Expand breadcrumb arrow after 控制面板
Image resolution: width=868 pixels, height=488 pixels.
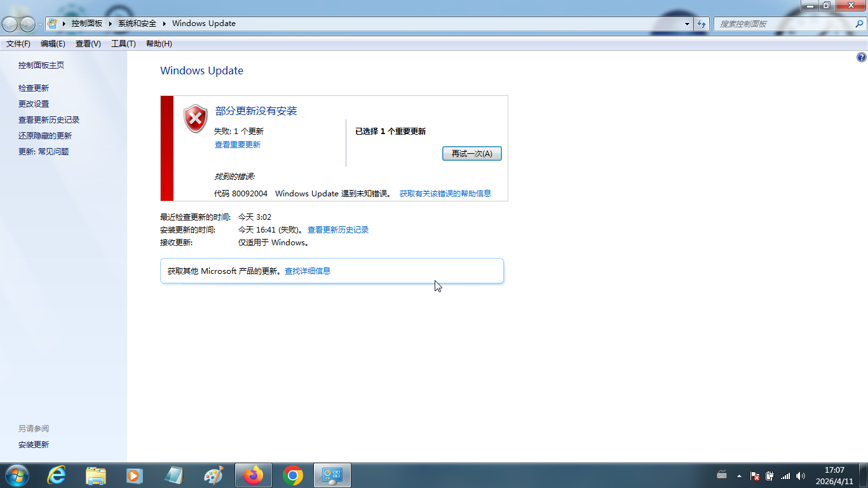(110, 24)
